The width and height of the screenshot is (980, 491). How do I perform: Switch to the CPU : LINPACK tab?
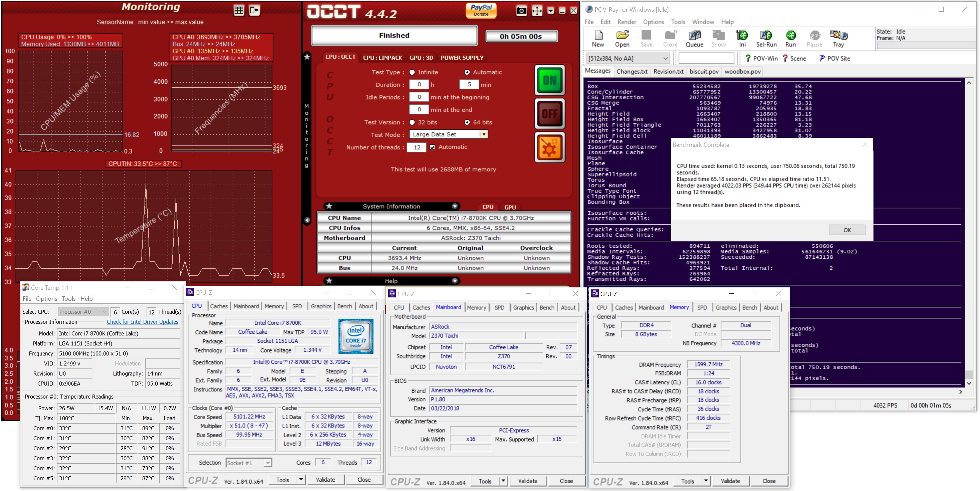(x=382, y=58)
